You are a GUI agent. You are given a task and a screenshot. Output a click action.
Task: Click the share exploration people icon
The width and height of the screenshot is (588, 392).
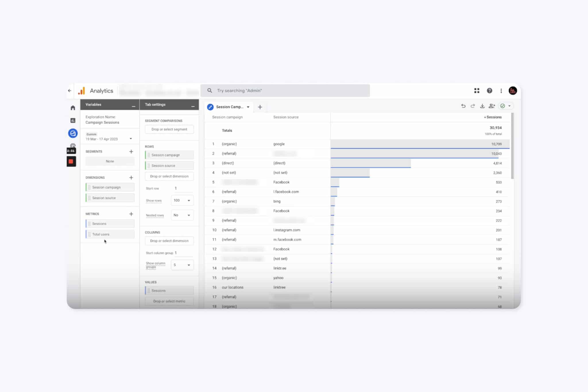click(492, 106)
